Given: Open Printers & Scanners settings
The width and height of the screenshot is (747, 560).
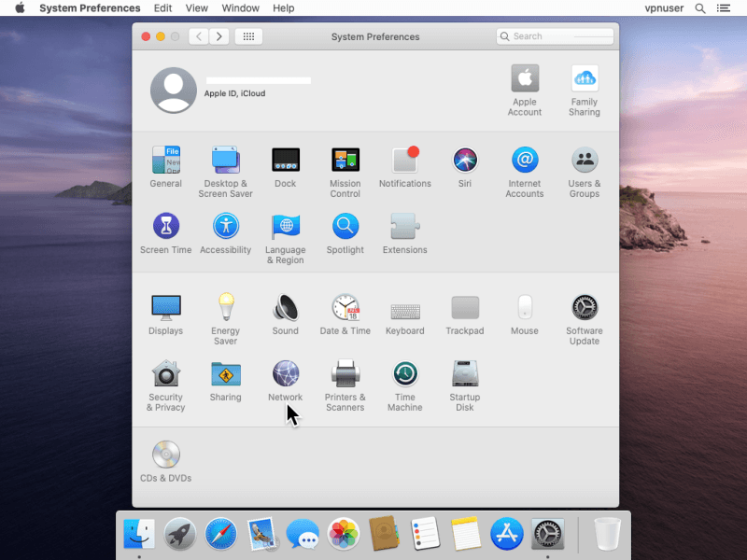Looking at the screenshot, I should pyautogui.click(x=345, y=375).
